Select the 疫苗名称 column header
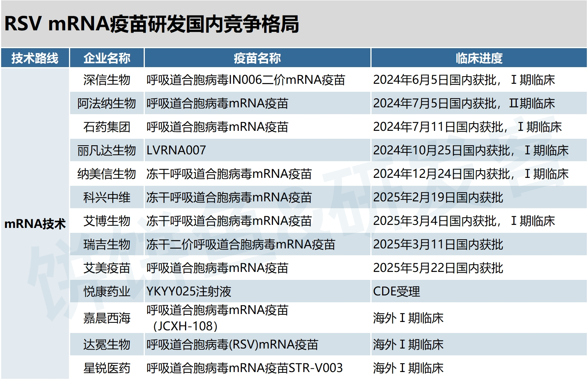Screen dimensions: 588x380 coord(257,58)
